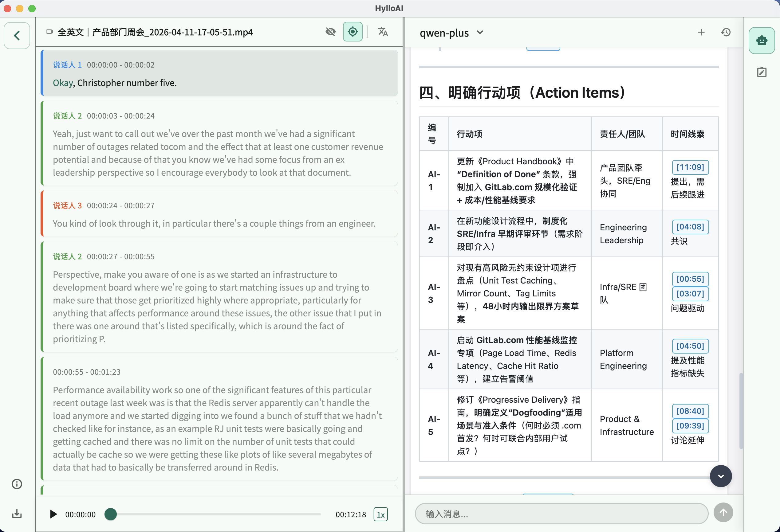Click the AI-3 row number cell
The image size is (780, 532).
click(x=434, y=293)
